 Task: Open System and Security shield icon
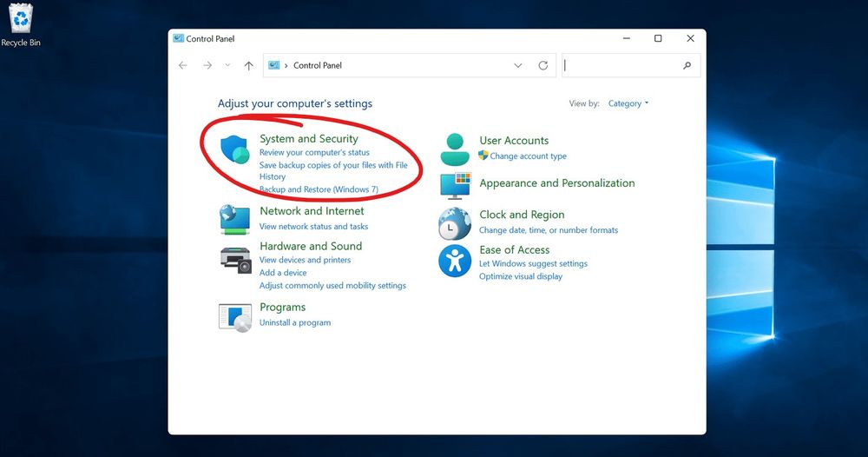[x=234, y=149]
